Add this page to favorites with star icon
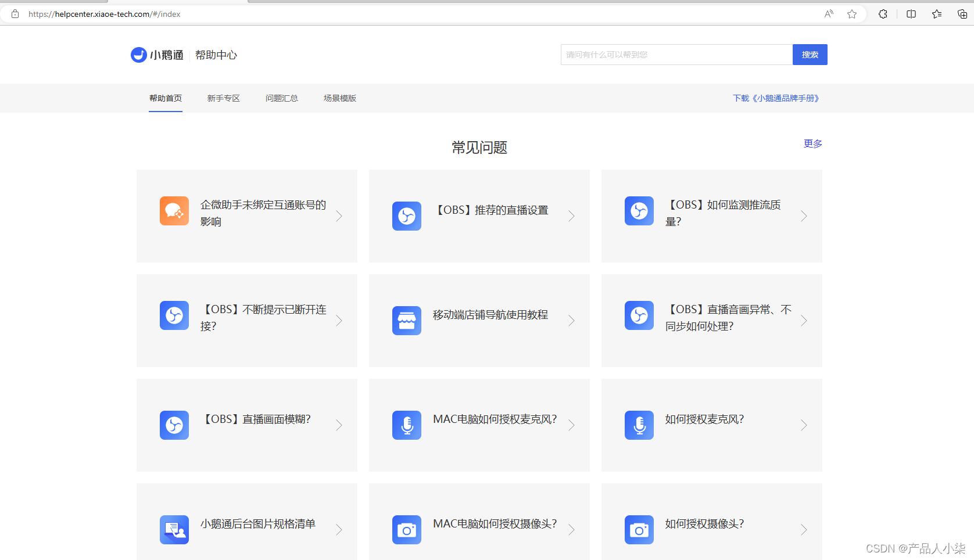Viewport: 974px width, 560px height. tap(852, 14)
